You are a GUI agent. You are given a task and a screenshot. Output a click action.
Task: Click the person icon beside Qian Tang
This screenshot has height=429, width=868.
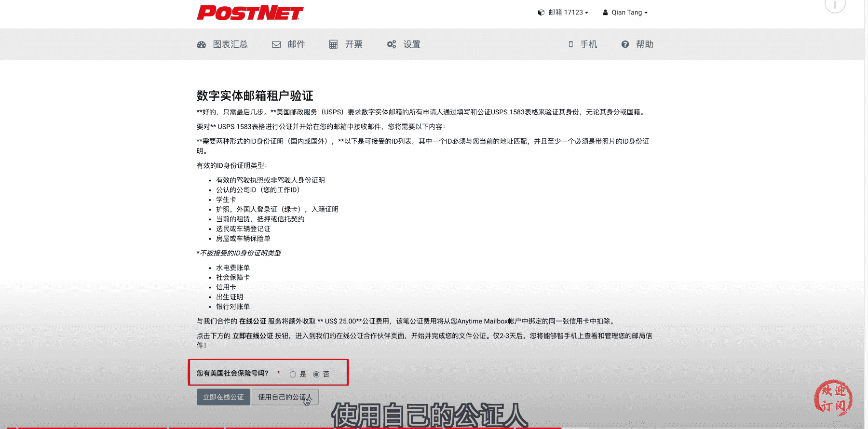(x=605, y=13)
